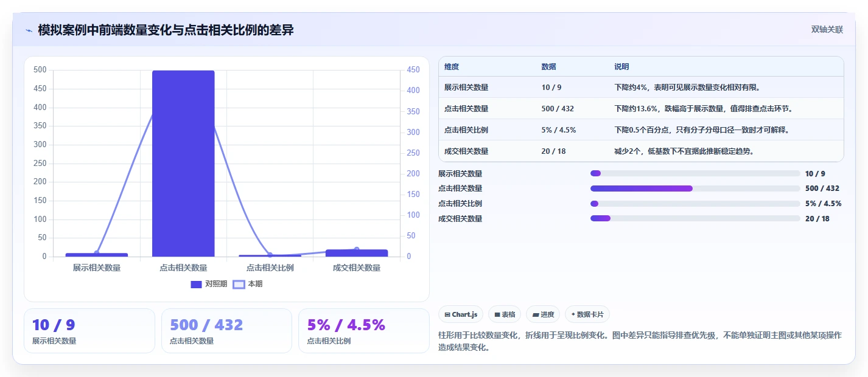Screen dimensions: 868x377
Task: Click the 展示相关数量 label on the chart x-axis
Action: tap(97, 268)
